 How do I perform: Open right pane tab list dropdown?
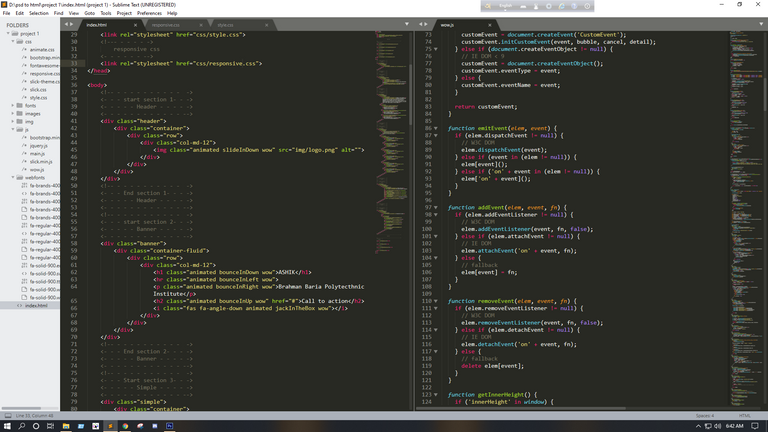[761, 24]
